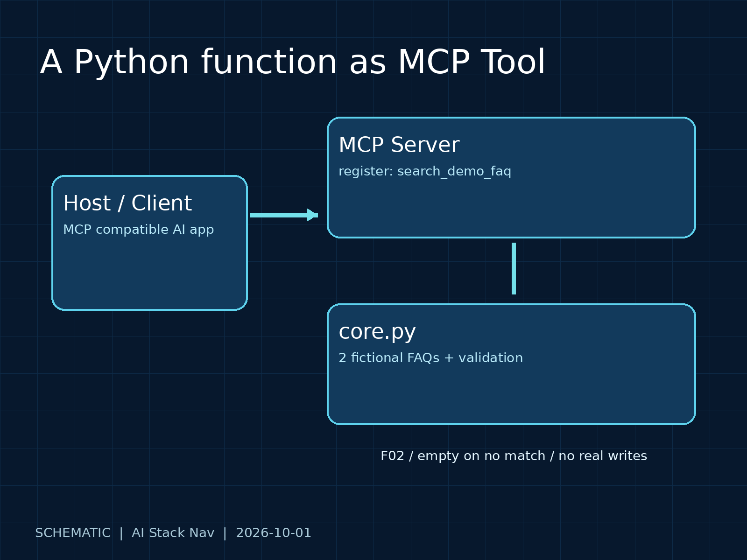Select the 'MCP Server' heading
This screenshot has width=747, height=560.
tap(399, 145)
